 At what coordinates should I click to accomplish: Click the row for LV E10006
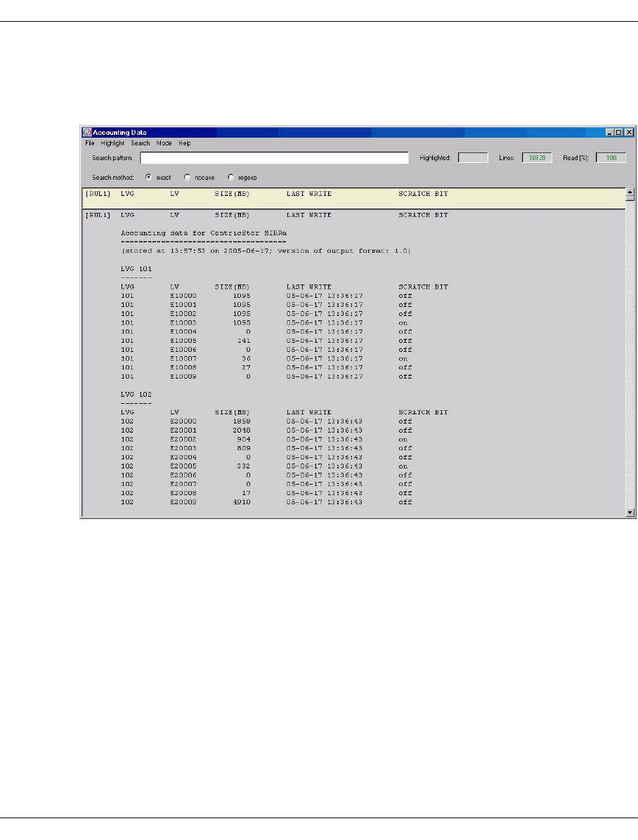pyautogui.click(x=266, y=350)
